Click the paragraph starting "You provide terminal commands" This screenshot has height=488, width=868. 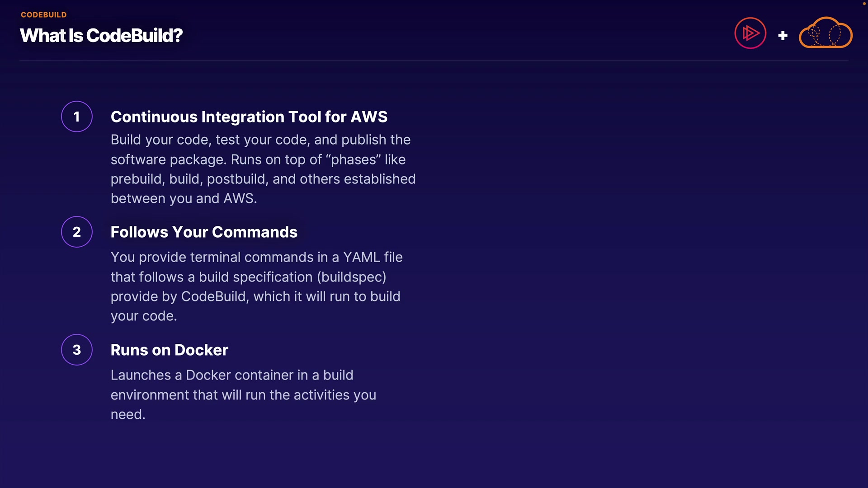pyautogui.click(x=256, y=286)
